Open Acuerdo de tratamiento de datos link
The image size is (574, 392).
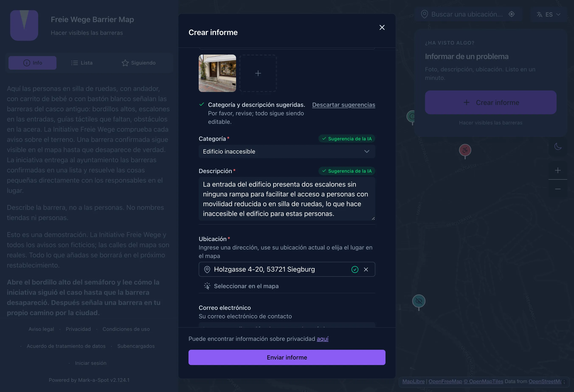click(x=66, y=346)
